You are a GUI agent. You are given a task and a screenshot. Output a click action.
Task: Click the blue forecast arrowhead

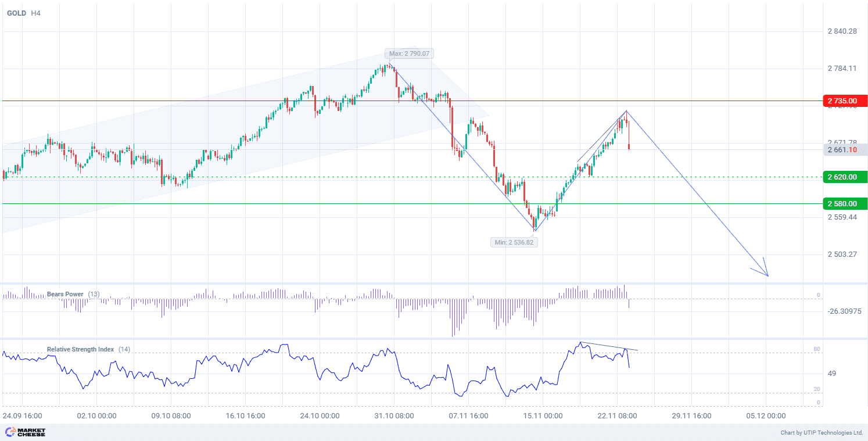coord(766,273)
